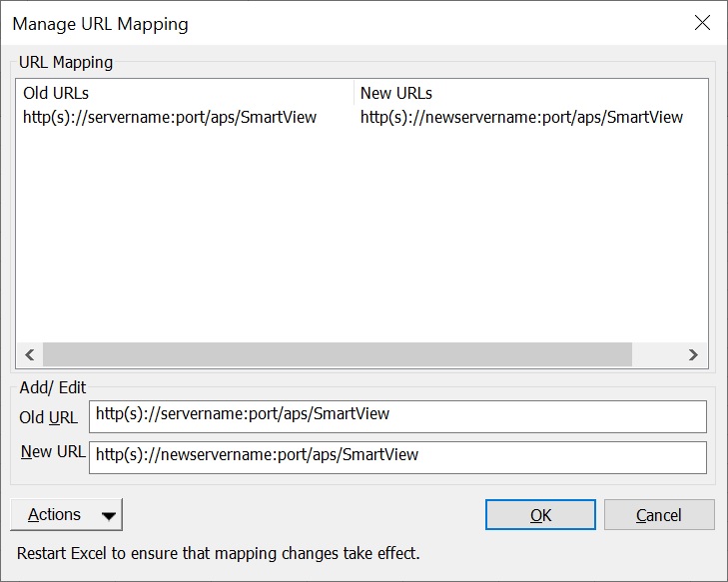Click the horizontal scrollbar thumb
This screenshot has width=728, height=582.
338,355
